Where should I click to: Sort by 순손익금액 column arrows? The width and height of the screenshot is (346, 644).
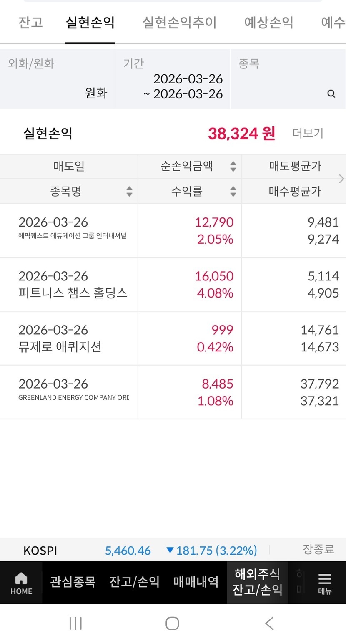233,167
